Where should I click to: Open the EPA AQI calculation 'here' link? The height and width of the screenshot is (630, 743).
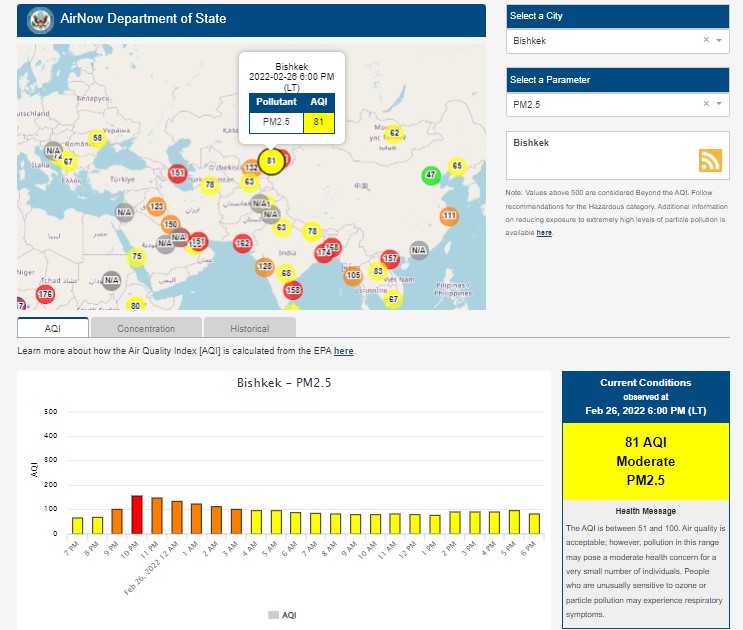point(343,351)
